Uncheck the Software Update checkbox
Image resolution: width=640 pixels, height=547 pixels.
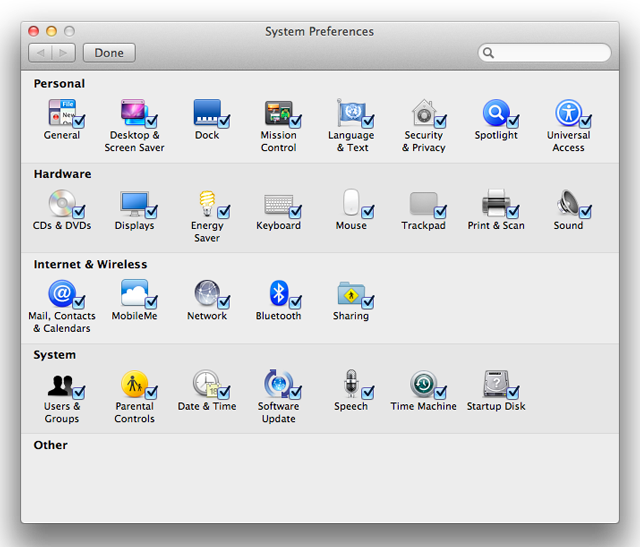click(x=295, y=393)
